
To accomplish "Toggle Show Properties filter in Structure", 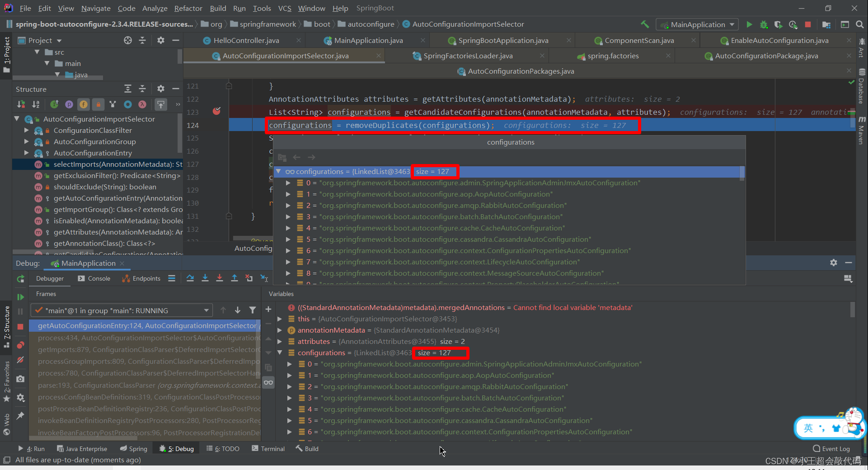I will pos(69,104).
